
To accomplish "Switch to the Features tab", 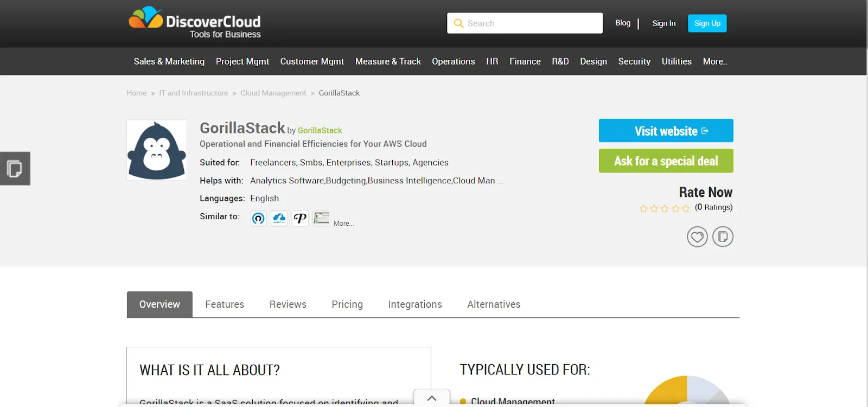I will pos(225,304).
